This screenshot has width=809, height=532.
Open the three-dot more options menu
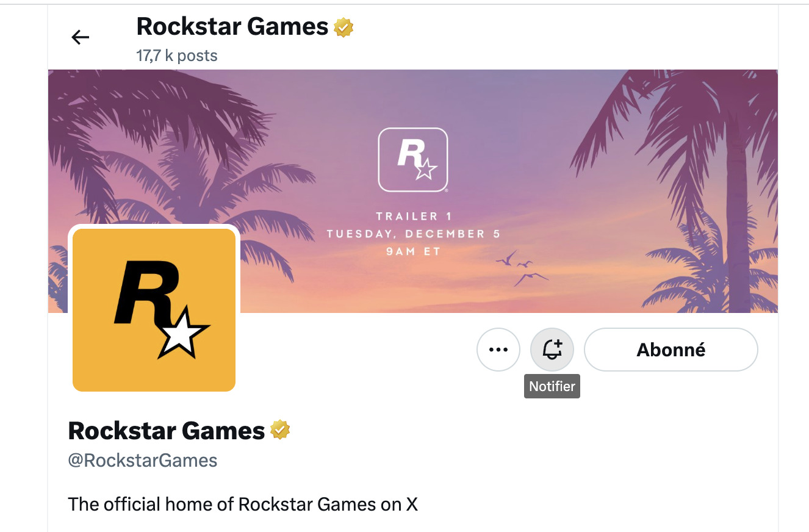[498, 350]
